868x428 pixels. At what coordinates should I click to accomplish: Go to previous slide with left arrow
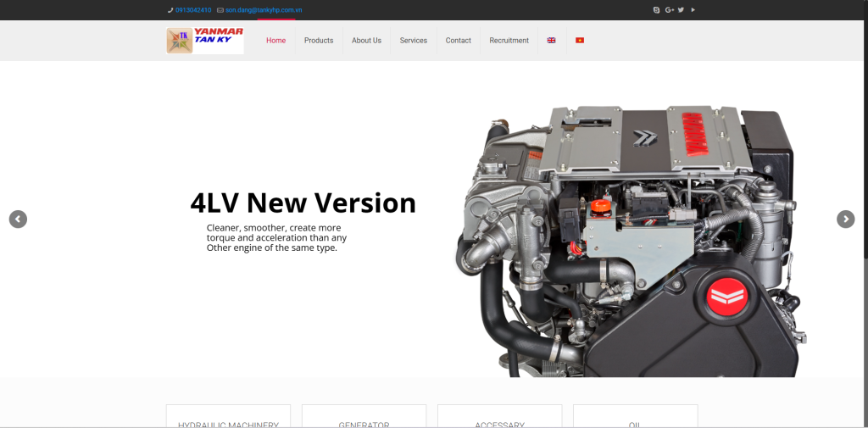(x=18, y=219)
